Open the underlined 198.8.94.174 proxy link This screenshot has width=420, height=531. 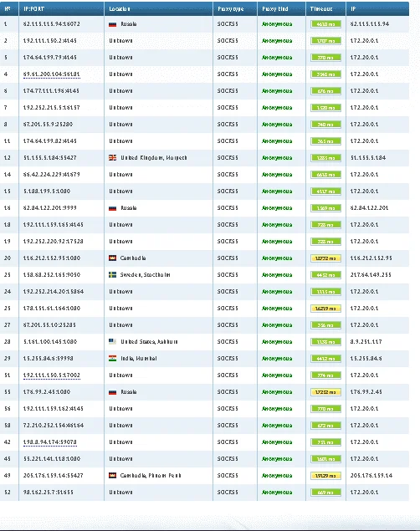[x=50, y=442]
